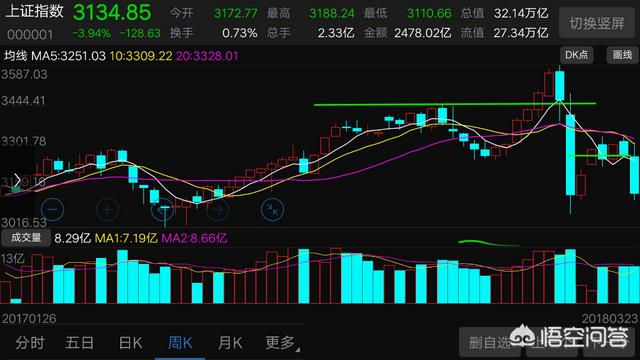Screen dimensions: 640x360
Task: Click the MA5:3251.03 moving average label
Action: (69, 56)
